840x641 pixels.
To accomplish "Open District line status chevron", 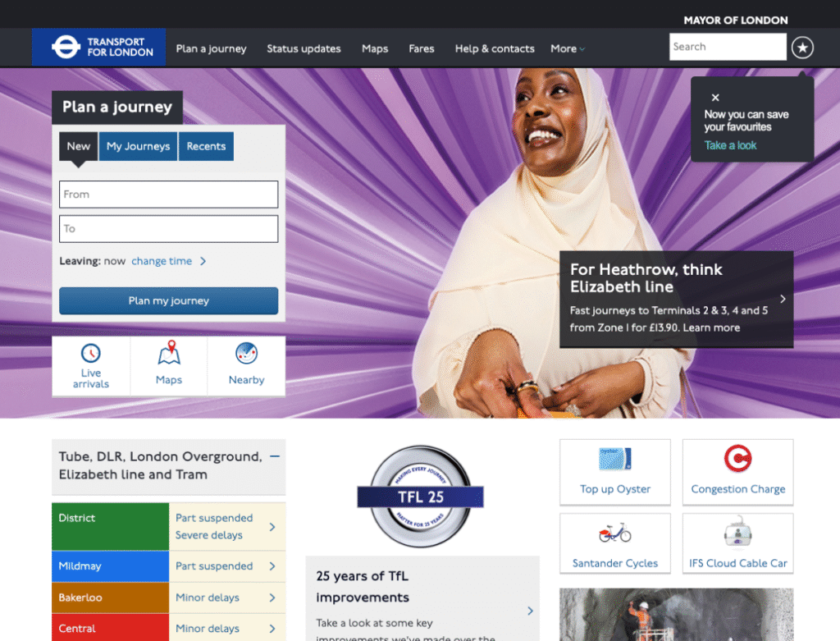I will click(x=272, y=527).
